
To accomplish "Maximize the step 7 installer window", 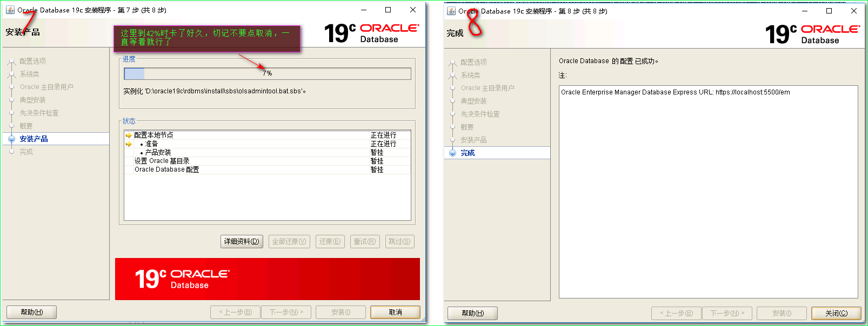I will [388, 10].
